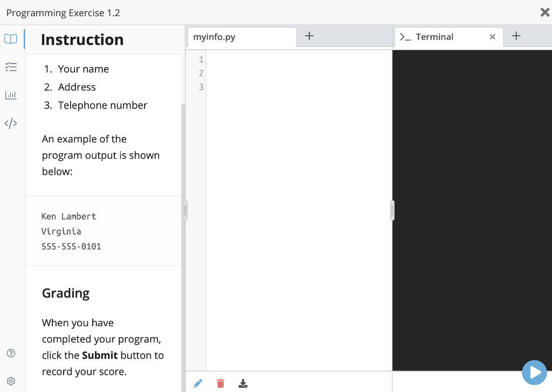Open the Instructions book panel
The width and height of the screenshot is (552, 392).
(x=11, y=38)
